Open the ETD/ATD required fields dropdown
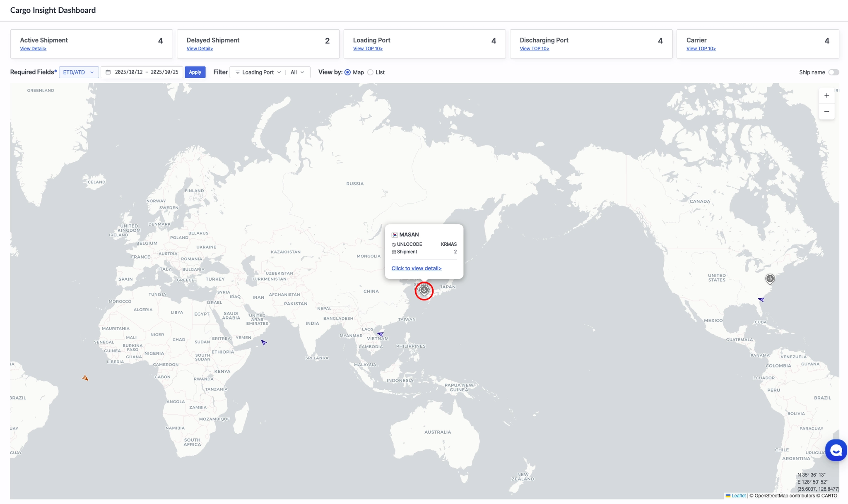 click(x=79, y=72)
